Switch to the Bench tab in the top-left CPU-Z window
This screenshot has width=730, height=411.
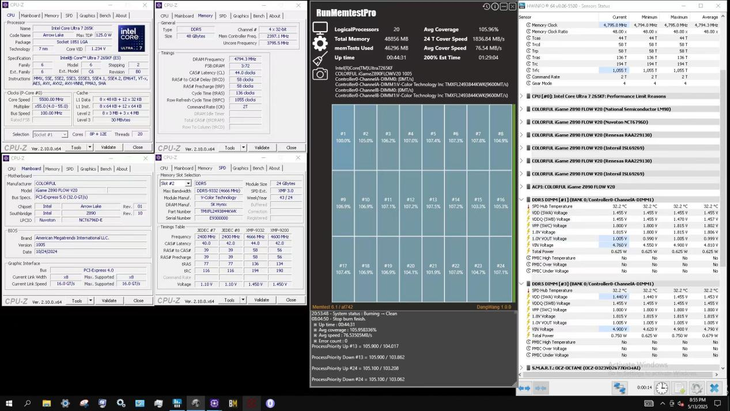click(105, 15)
